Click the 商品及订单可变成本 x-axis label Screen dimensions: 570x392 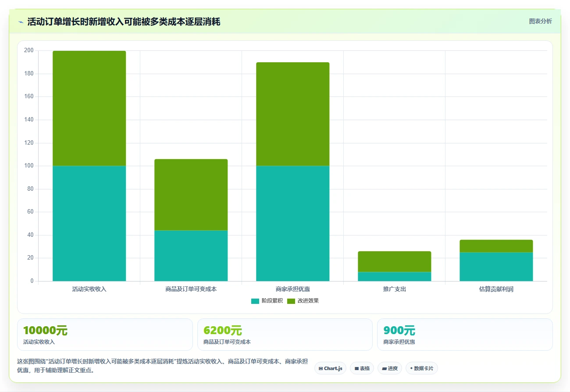(191, 289)
